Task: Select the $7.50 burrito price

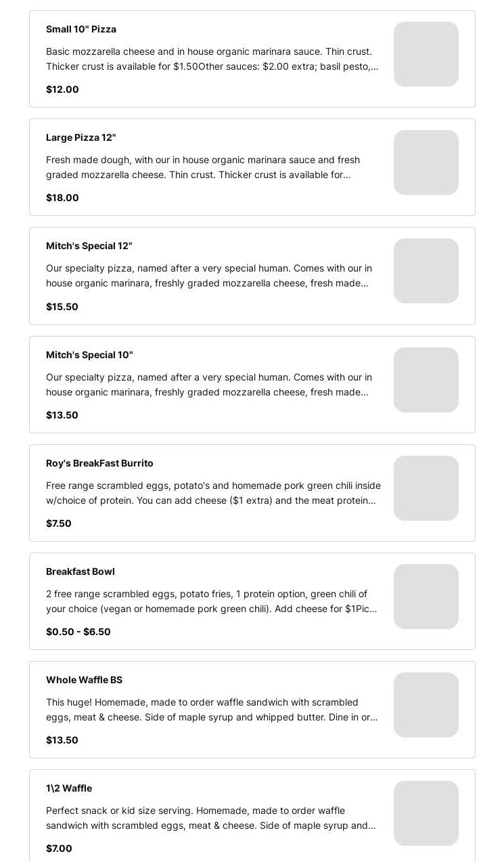Action: point(59,523)
